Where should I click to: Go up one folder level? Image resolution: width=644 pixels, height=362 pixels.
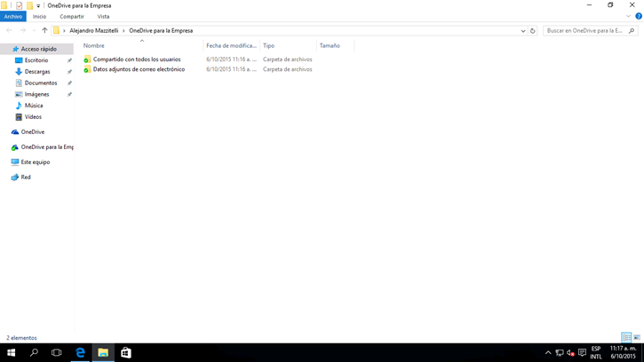pyautogui.click(x=44, y=30)
